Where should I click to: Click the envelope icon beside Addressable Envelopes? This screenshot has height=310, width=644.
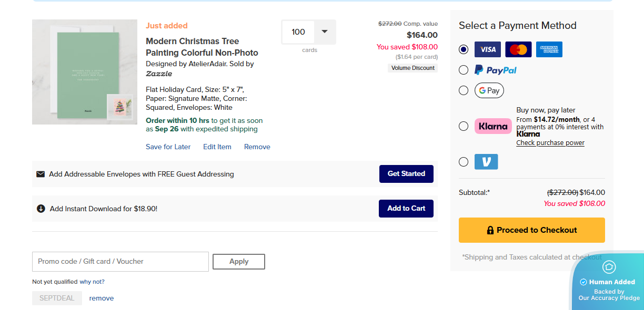coord(41,174)
